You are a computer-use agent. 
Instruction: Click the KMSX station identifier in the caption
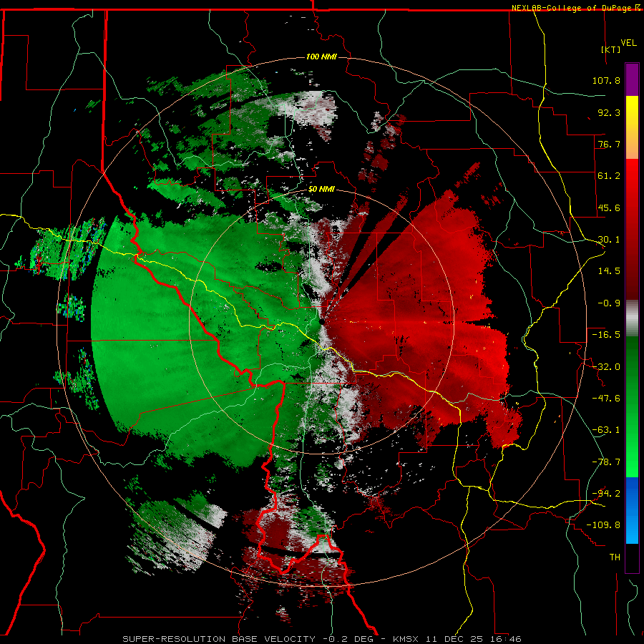(x=407, y=639)
